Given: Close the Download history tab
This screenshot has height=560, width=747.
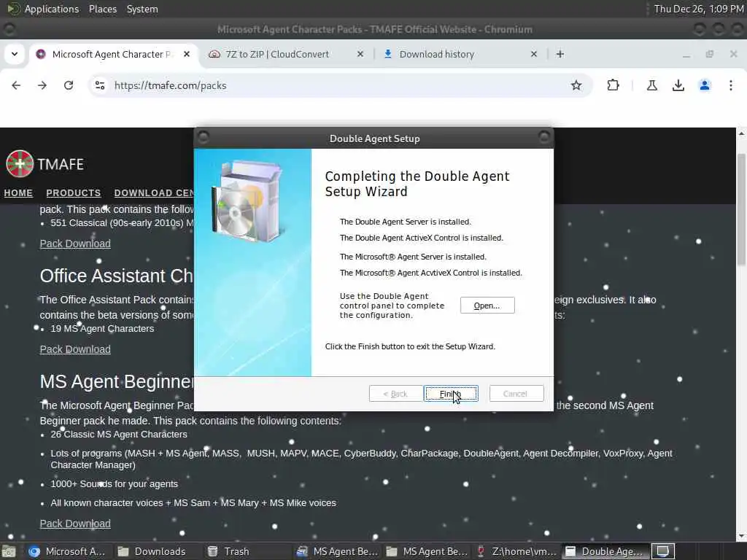Looking at the screenshot, I should tap(534, 54).
